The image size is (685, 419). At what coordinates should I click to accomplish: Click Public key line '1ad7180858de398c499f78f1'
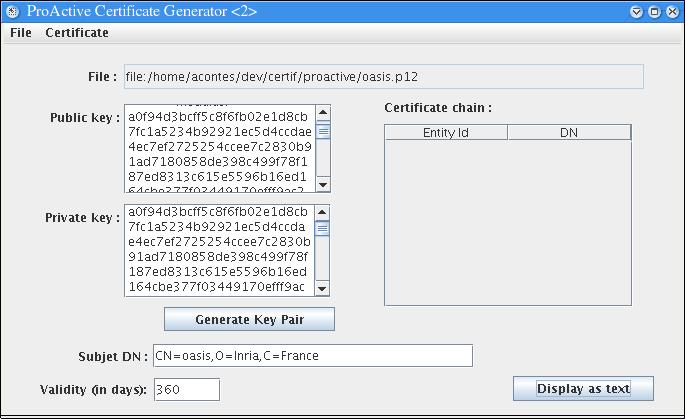tap(218, 162)
